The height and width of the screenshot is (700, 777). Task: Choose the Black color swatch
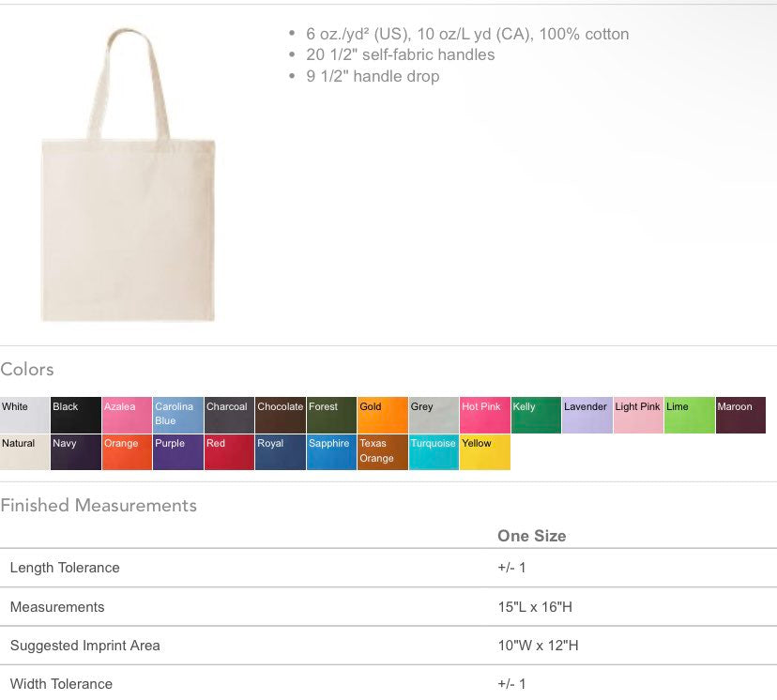tap(76, 416)
